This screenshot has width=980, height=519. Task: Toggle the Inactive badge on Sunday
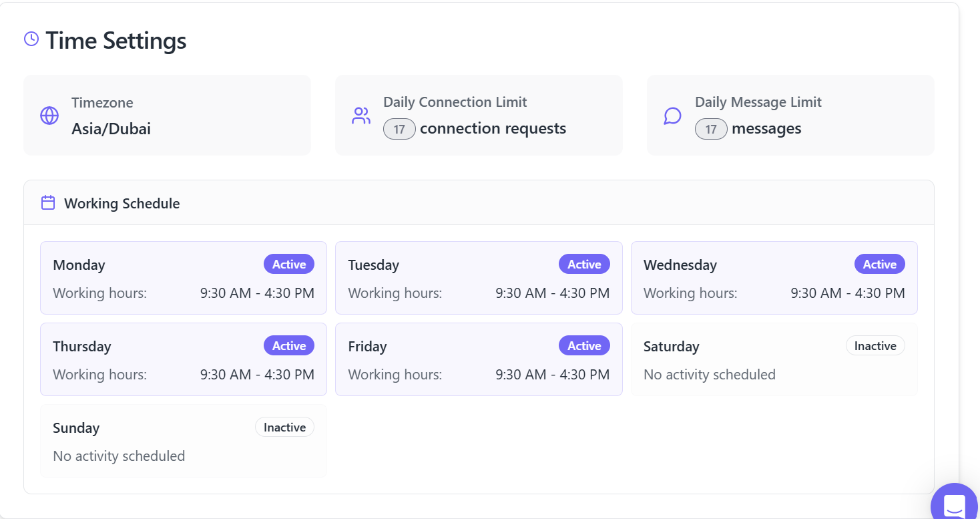284,427
